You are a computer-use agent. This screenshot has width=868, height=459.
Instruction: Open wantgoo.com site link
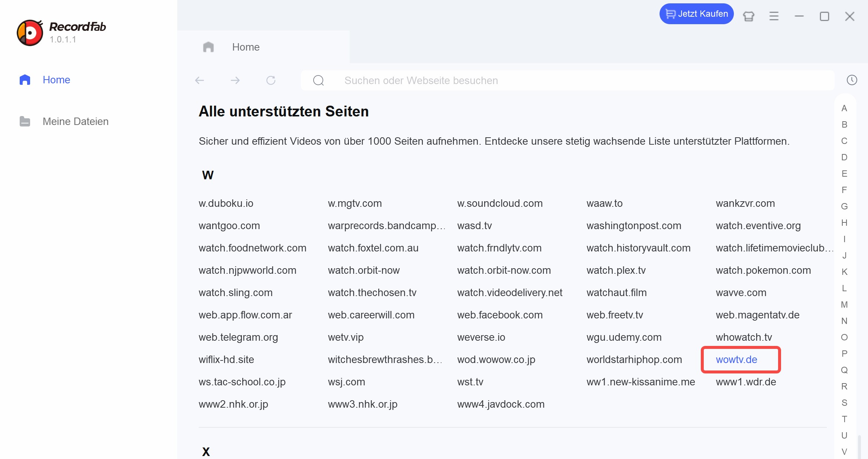[x=229, y=226]
